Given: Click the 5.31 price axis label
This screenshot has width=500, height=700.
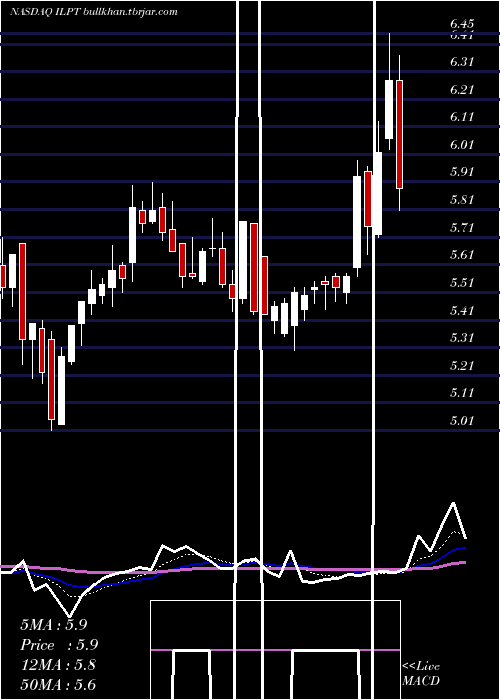Looking at the screenshot, I should (462, 337).
